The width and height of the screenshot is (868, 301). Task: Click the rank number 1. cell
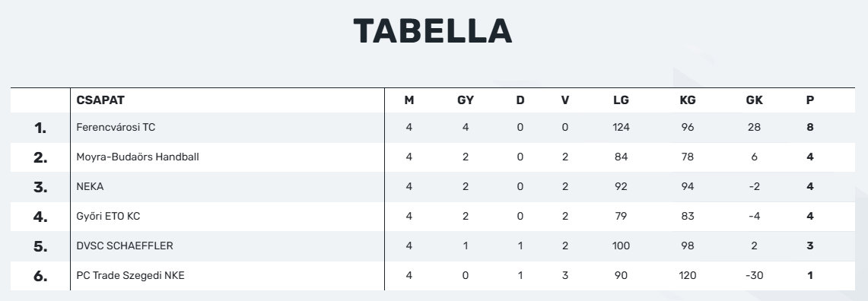(x=40, y=128)
